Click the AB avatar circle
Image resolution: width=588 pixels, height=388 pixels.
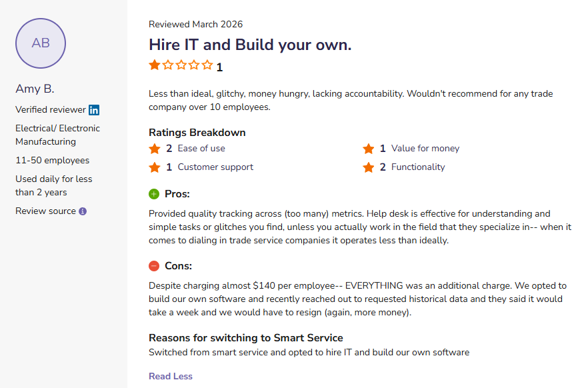click(x=40, y=43)
